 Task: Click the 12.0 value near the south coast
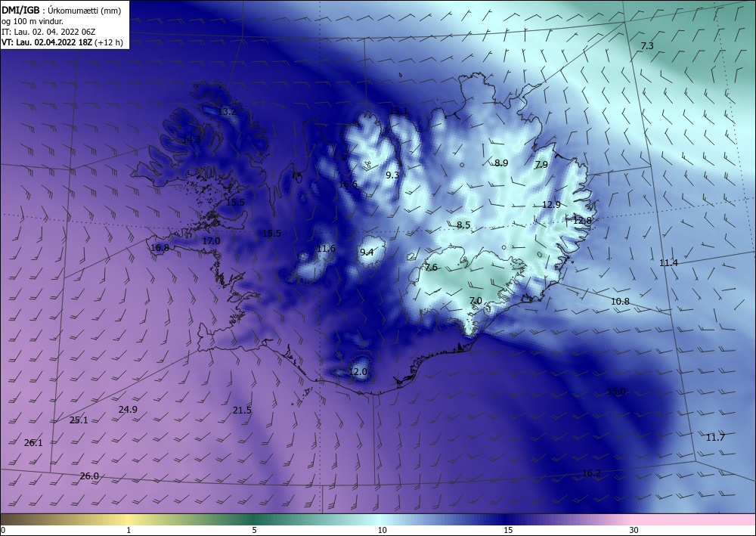pos(358,372)
